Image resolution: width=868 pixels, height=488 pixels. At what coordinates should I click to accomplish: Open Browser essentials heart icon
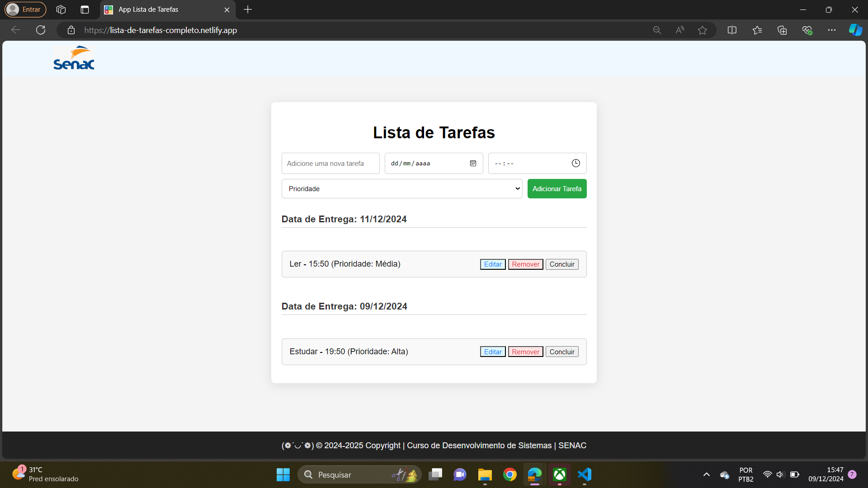pyautogui.click(x=807, y=30)
